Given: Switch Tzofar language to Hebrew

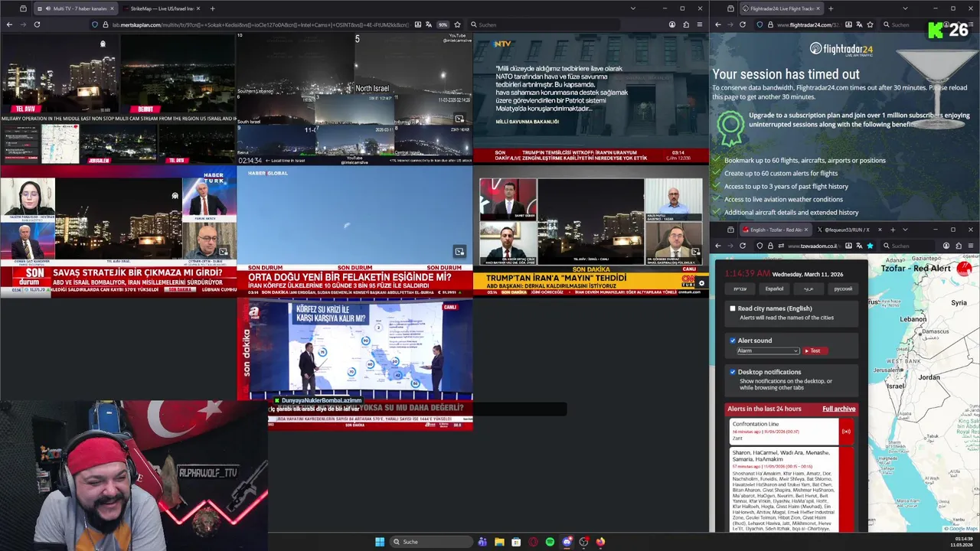Looking at the screenshot, I should (740, 289).
